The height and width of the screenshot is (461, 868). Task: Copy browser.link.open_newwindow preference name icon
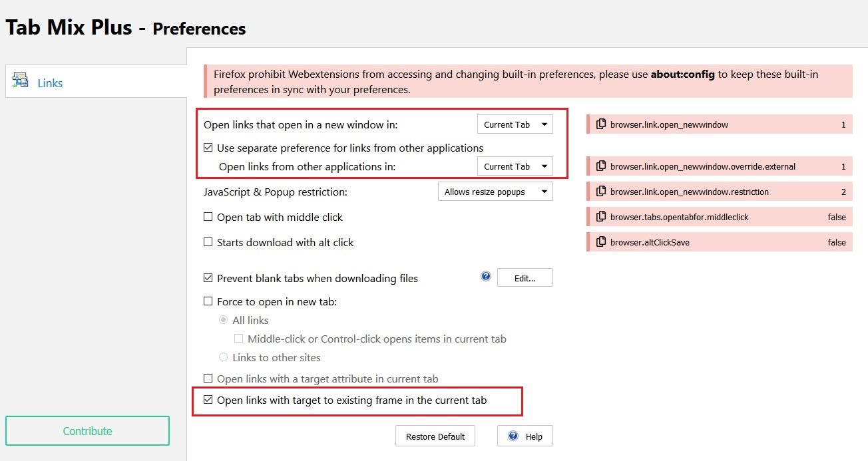click(x=601, y=124)
